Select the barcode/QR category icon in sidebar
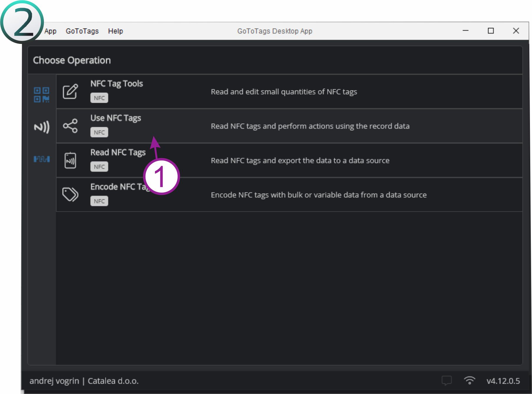 pos(42,95)
